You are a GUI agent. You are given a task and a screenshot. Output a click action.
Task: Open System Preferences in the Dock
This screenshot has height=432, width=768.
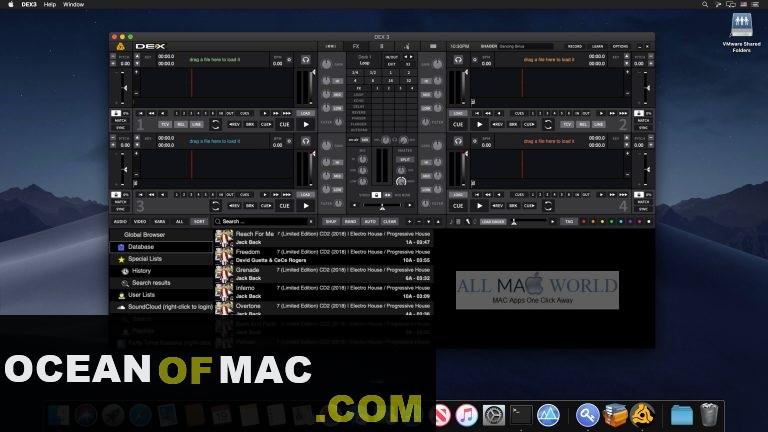494,415
